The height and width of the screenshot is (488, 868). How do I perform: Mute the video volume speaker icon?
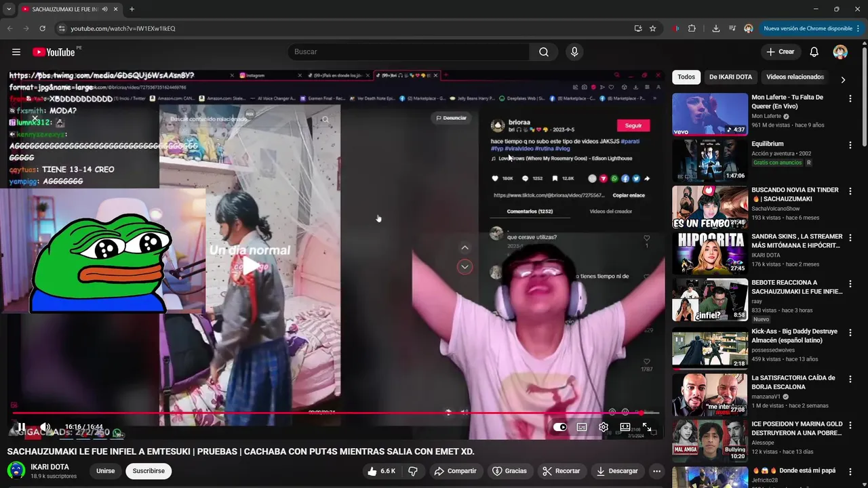[45, 427]
